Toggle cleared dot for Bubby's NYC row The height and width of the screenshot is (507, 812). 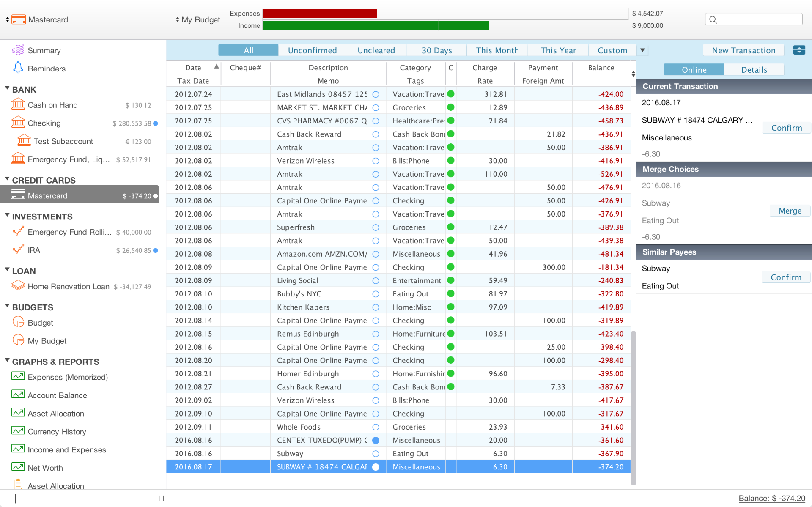(451, 294)
